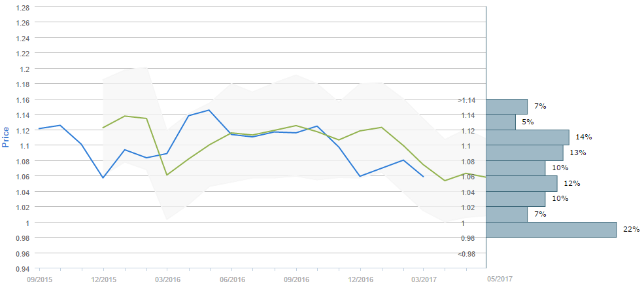Select the 12/2015 date on the x-axis
The height and width of the screenshot is (288, 644).
(x=103, y=279)
